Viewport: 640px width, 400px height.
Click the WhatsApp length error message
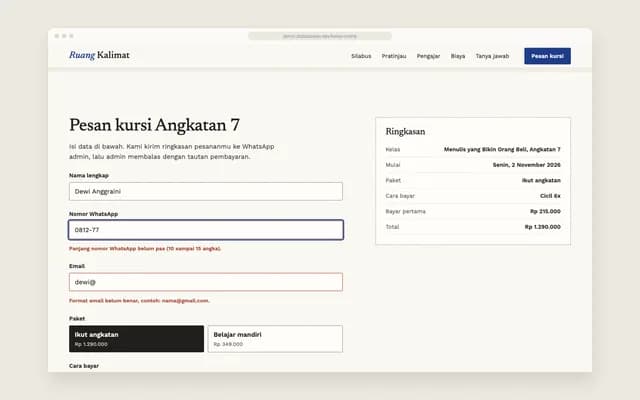[145, 248]
